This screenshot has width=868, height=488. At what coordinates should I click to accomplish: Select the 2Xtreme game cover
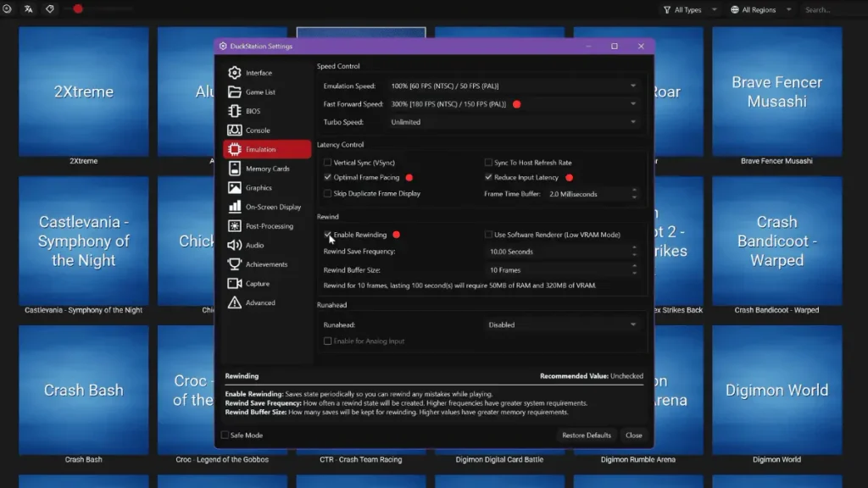84,91
